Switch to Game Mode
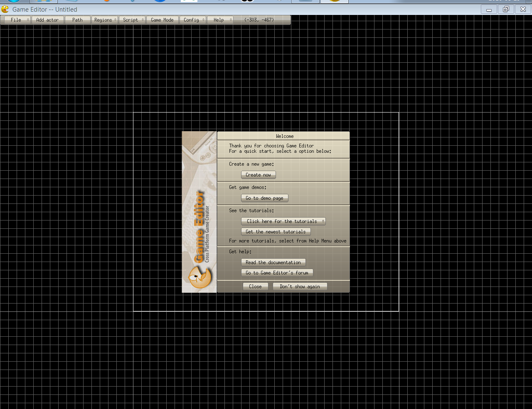 pos(163,20)
